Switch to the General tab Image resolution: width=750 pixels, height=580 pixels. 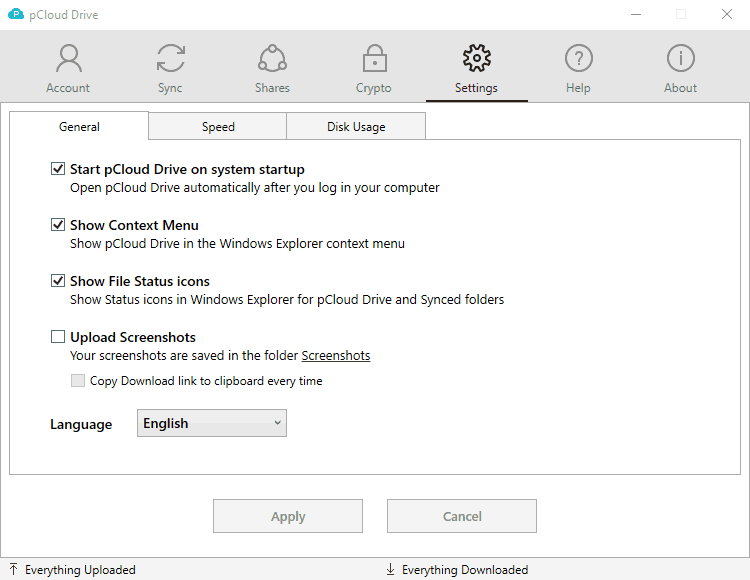click(x=79, y=126)
